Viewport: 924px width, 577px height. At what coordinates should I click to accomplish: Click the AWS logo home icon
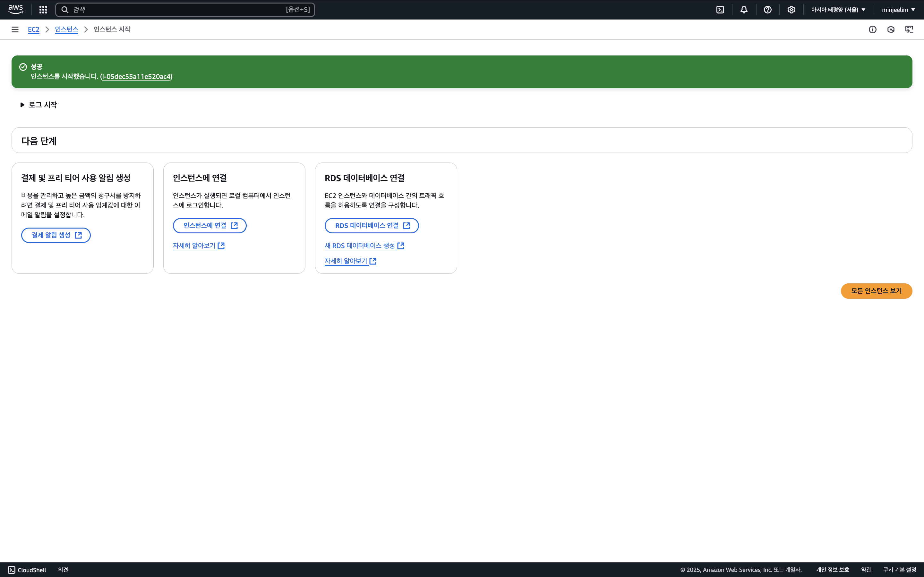coord(16,10)
